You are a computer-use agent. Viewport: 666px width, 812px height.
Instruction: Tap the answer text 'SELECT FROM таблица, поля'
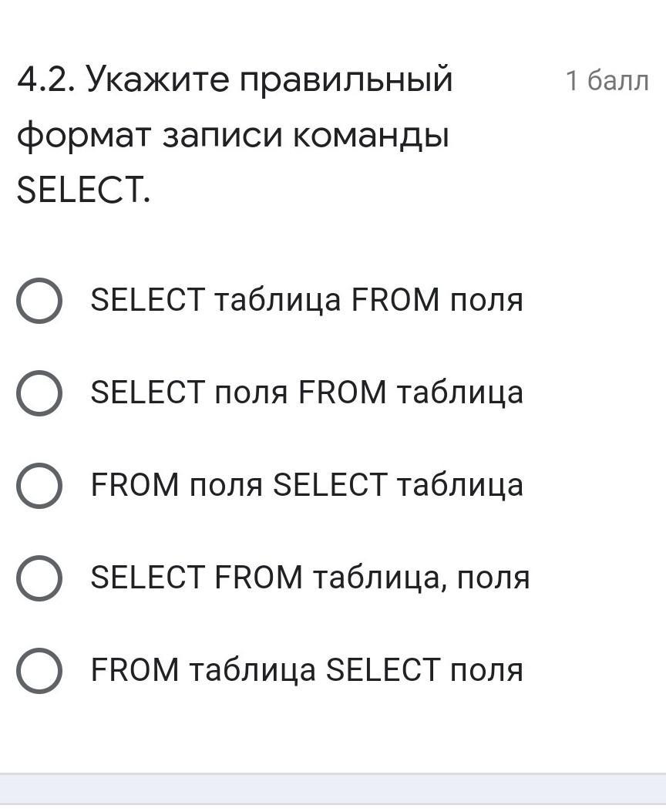(310, 578)
